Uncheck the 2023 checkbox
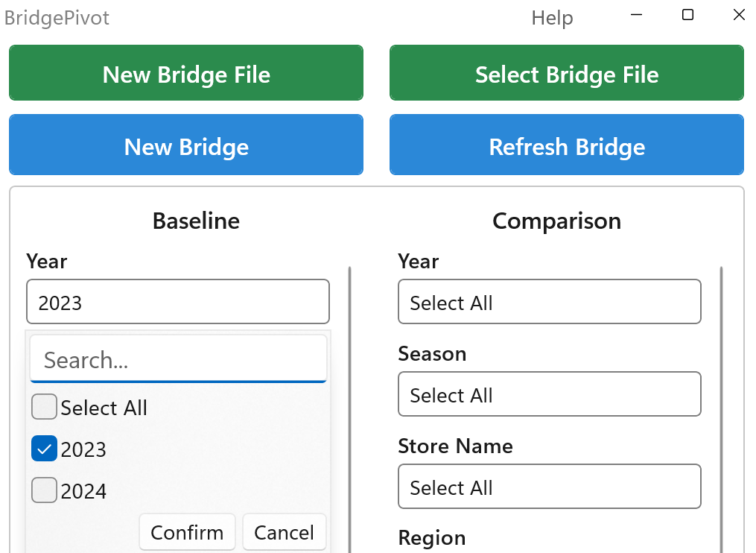Viewport: 756px width, 553px height. tap(44, 448)
